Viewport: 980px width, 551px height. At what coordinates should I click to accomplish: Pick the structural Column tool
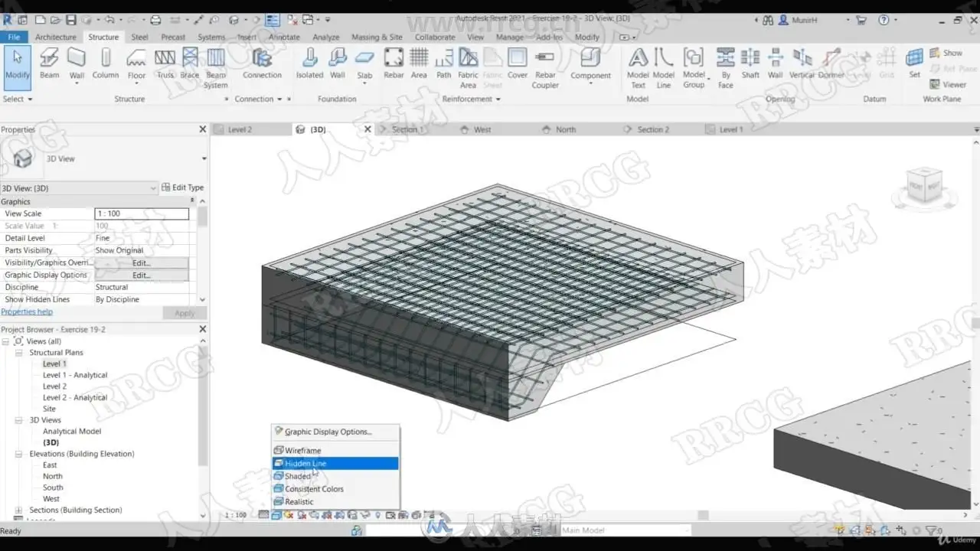coord(106,63)
